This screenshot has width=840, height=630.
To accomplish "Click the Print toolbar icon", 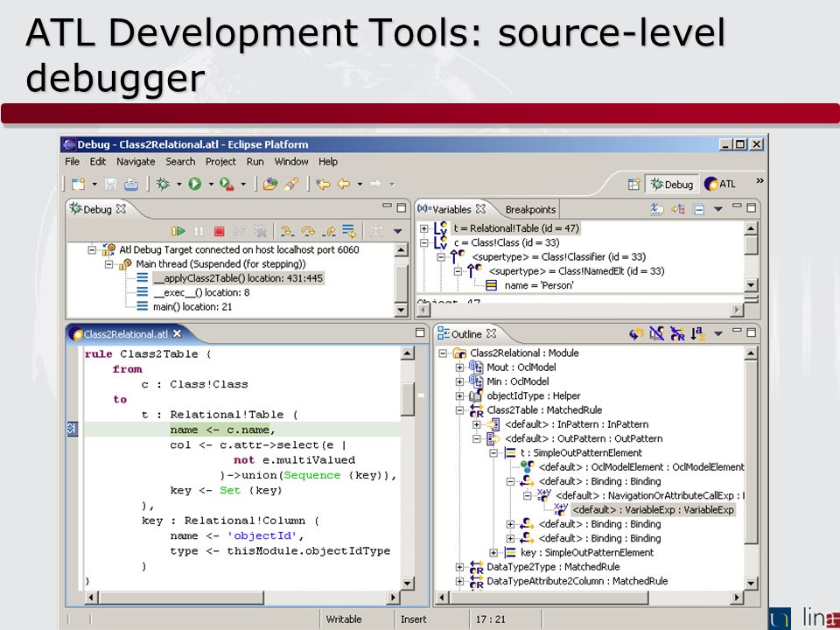I will click(131, 185).
